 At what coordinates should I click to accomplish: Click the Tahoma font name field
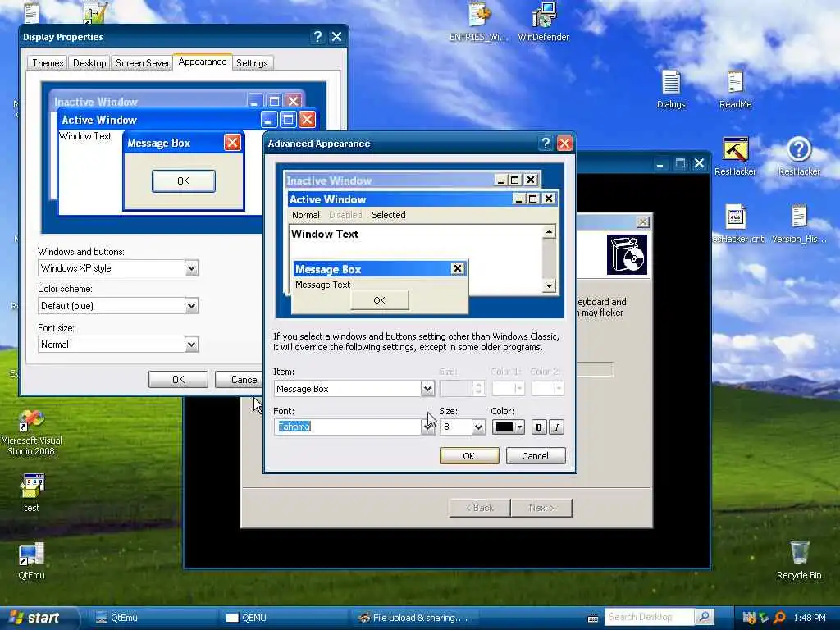click(347, 427)
